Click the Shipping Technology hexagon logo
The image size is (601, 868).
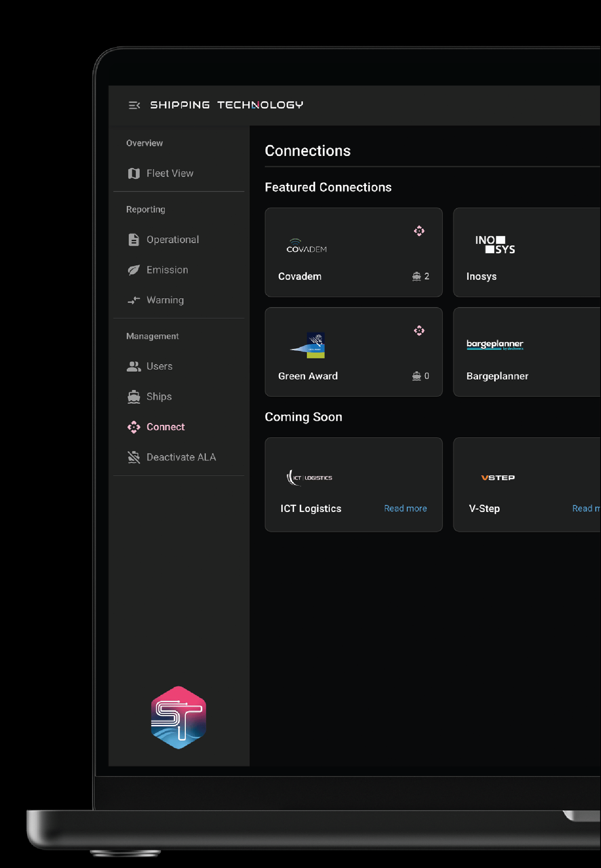click(178, 718)
